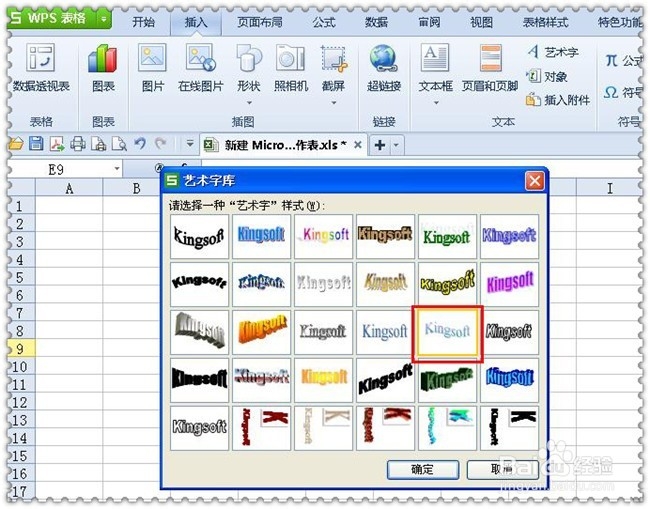
Task: Open the 视图 ribbon tab
Action: (x=481, y=22)
